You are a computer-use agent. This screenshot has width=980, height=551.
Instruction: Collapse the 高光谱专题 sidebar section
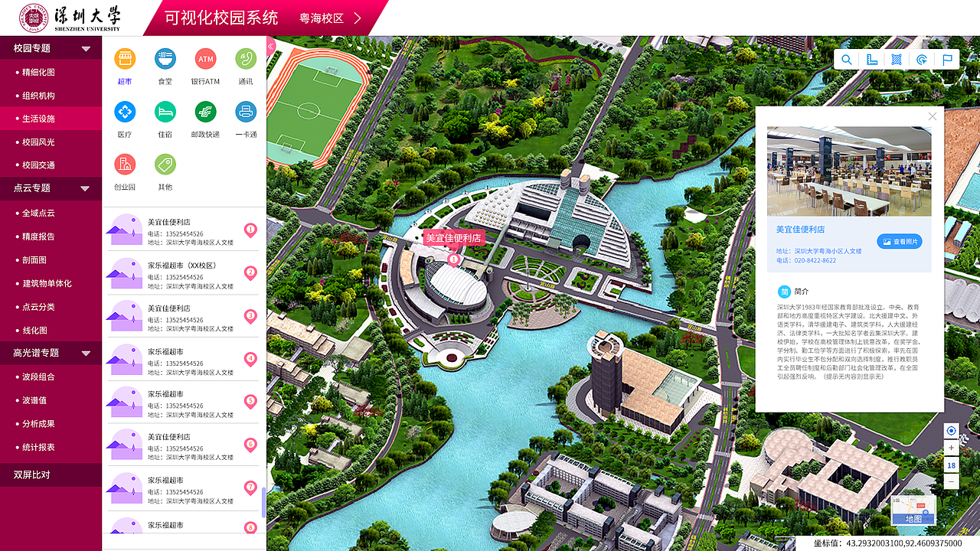pyautogui.click(x=86, y=354)
